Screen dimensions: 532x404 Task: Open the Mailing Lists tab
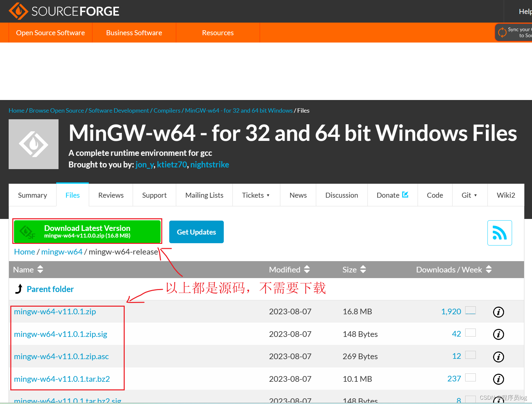tap(204, 195)
